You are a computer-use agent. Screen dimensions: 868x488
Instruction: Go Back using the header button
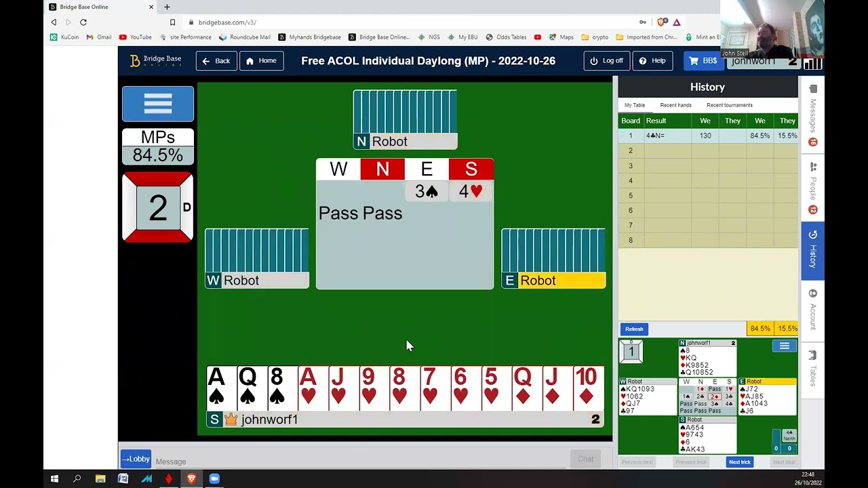click(x=216, y=61)
